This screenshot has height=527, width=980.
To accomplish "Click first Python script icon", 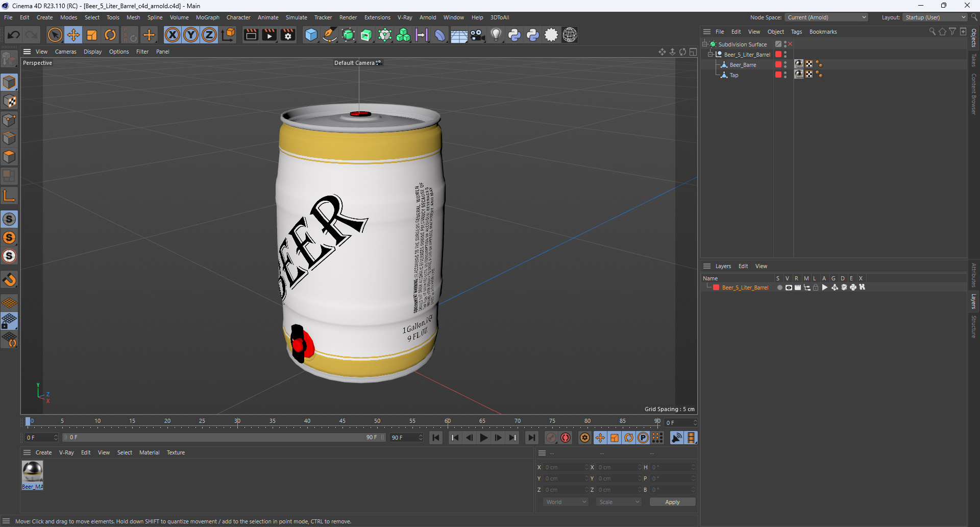I will tap(514, 35).
